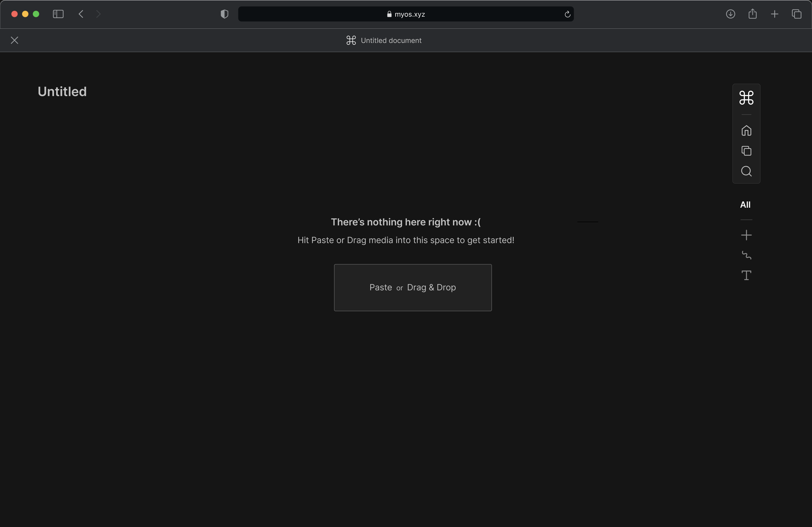Click the Untitled document header title

tap(391, 41)
